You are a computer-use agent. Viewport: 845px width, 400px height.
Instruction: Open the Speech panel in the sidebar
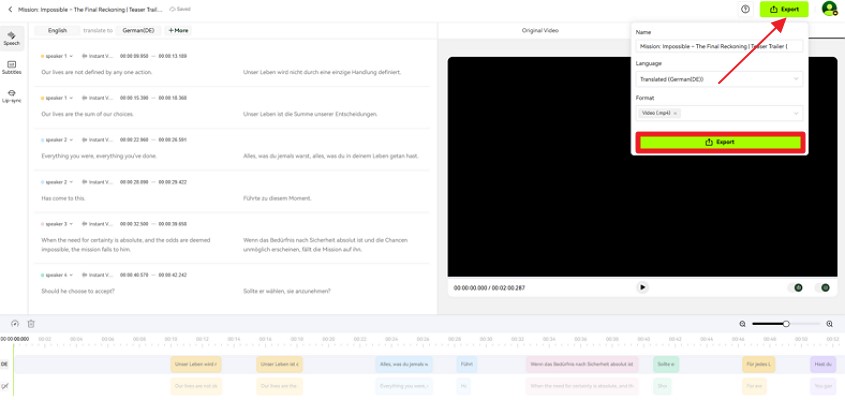pyautogui.click(x=12, y=38)
